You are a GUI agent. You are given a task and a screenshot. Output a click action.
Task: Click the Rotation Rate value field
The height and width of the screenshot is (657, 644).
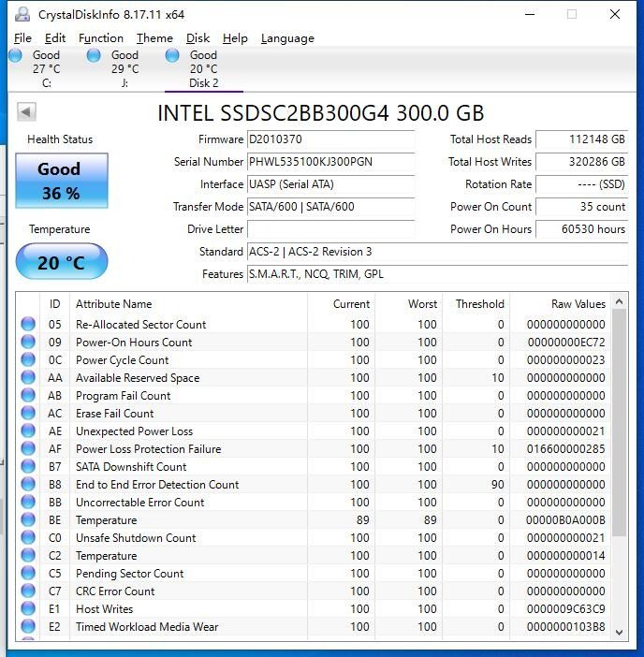click(582, 184)
